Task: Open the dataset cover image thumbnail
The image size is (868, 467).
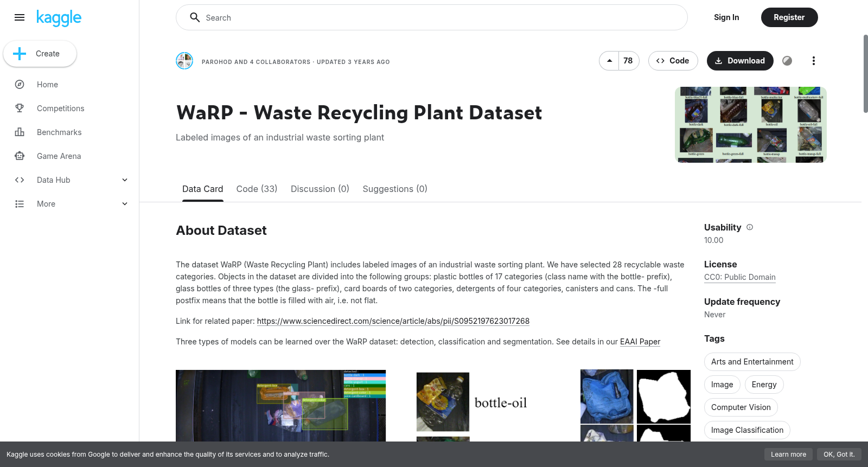Action: pos(751,125)
